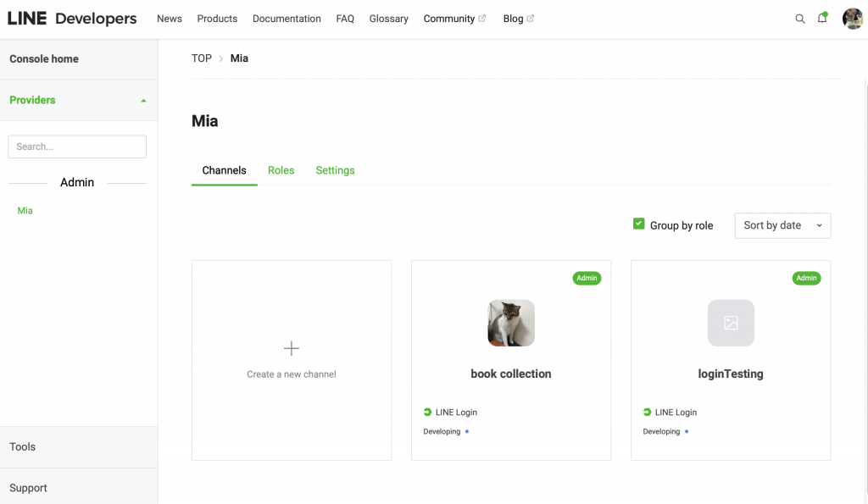Open the Glossary menu item
Screen dimensions: 868x504
tap(388, 19)
